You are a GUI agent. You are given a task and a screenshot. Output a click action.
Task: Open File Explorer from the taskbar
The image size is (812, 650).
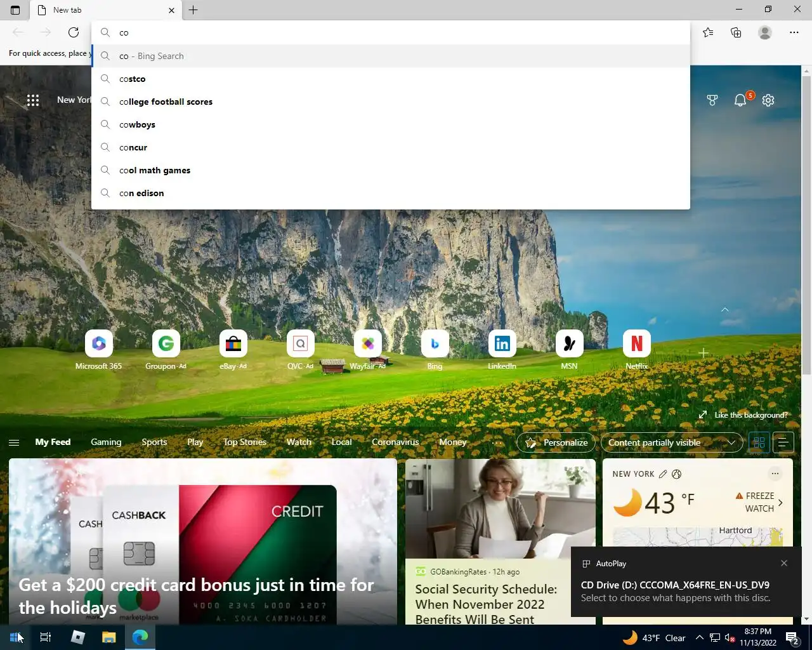click(x=108, y=637)
